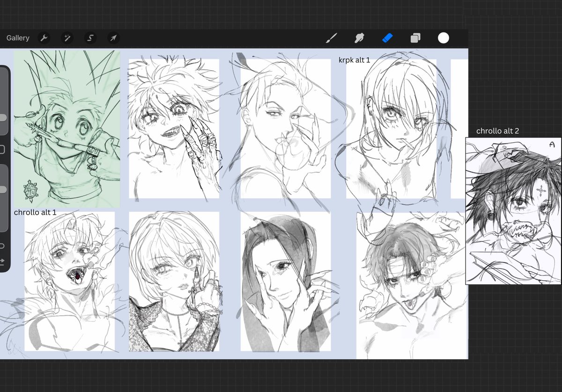
Task: Click the sketch with lace sleeves and rosary
Action: (174, 281)
